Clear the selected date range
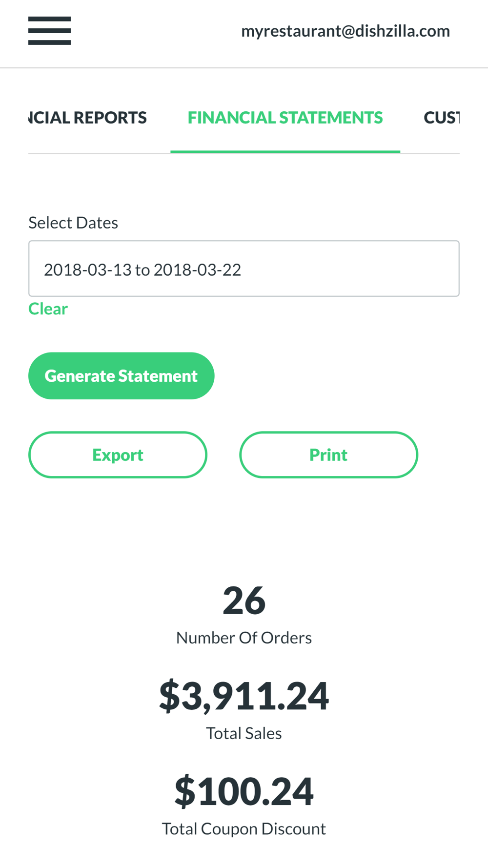The width and height of the screenshot is (488, 868). 48,309
